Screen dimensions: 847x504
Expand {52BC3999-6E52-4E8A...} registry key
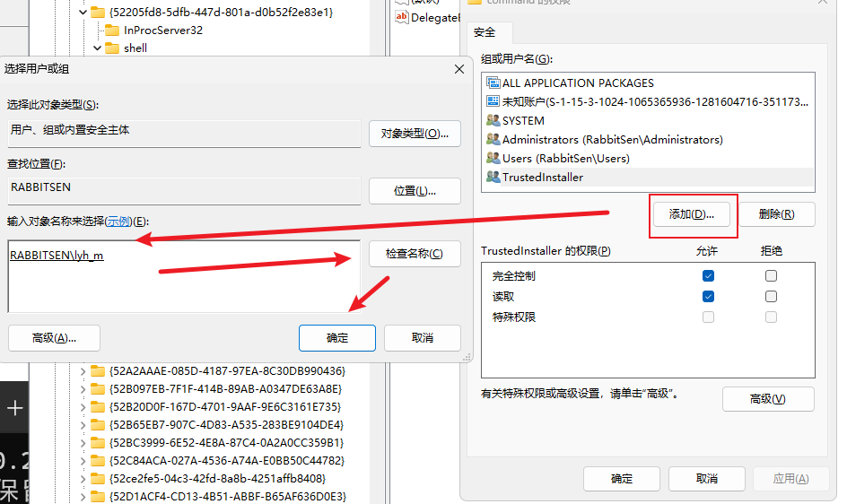tap(83, 443)
